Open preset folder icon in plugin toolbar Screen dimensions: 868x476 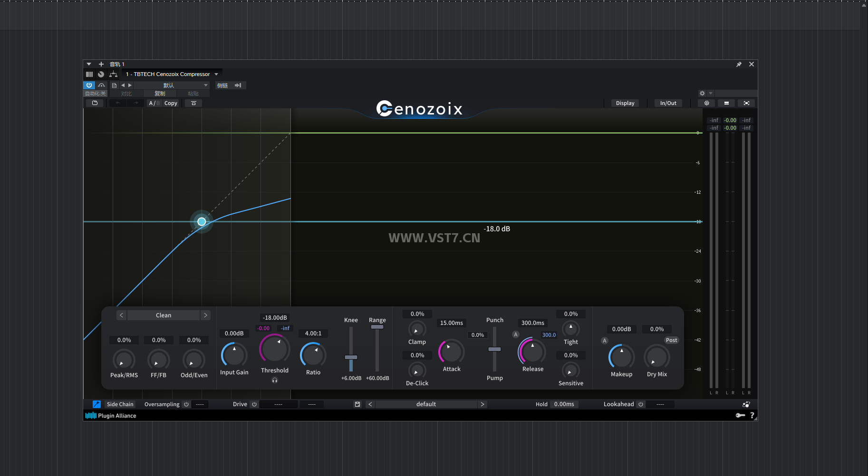95,103
